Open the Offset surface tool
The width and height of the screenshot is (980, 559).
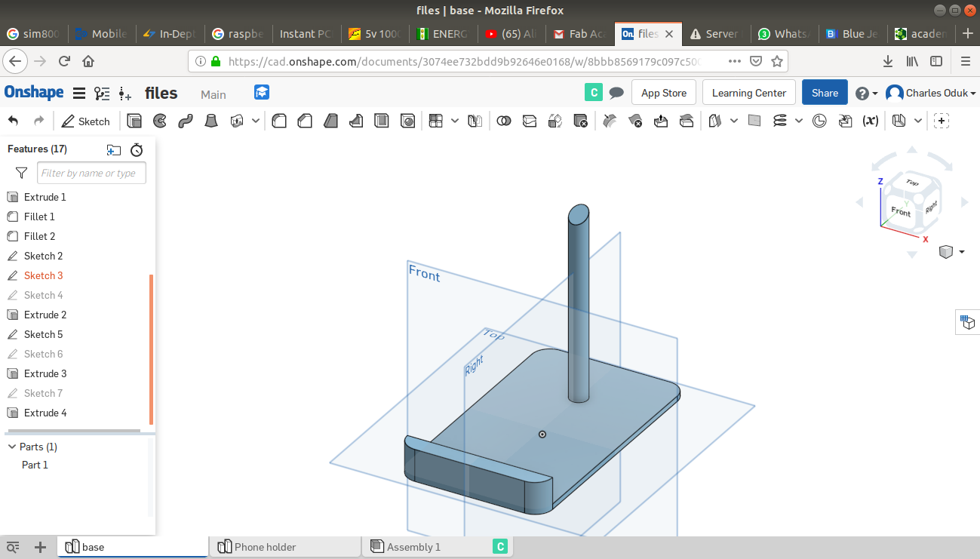tap(715, 121)
